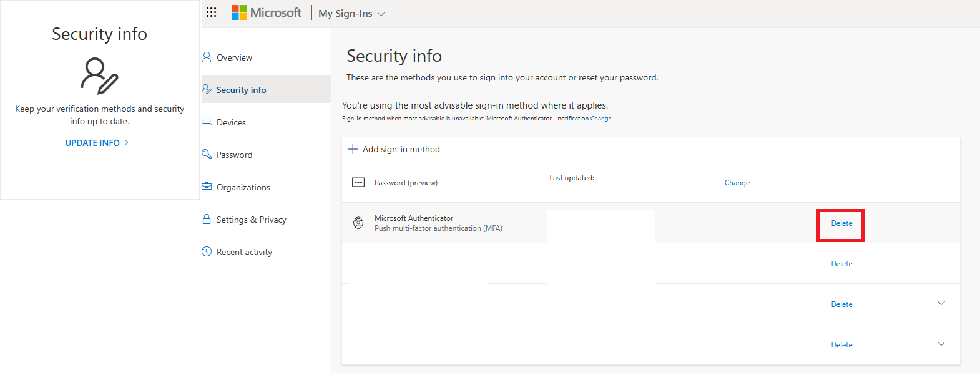980x373 pixels.
Task: Click the Overview person icon
Action: pyautogui.click(x=207, y=57)
